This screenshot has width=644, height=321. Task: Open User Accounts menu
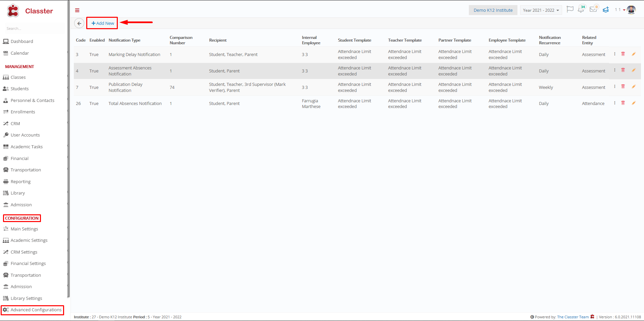pyautogui.click(x=25, y=135)
